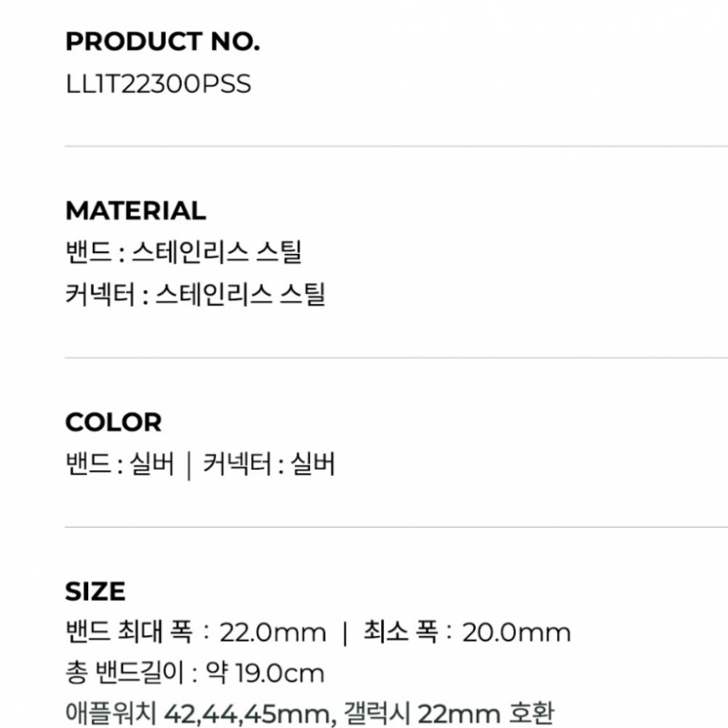This screenshot has height=728, width=728.
Task: Click divider below material section
Action: point(397,358)
